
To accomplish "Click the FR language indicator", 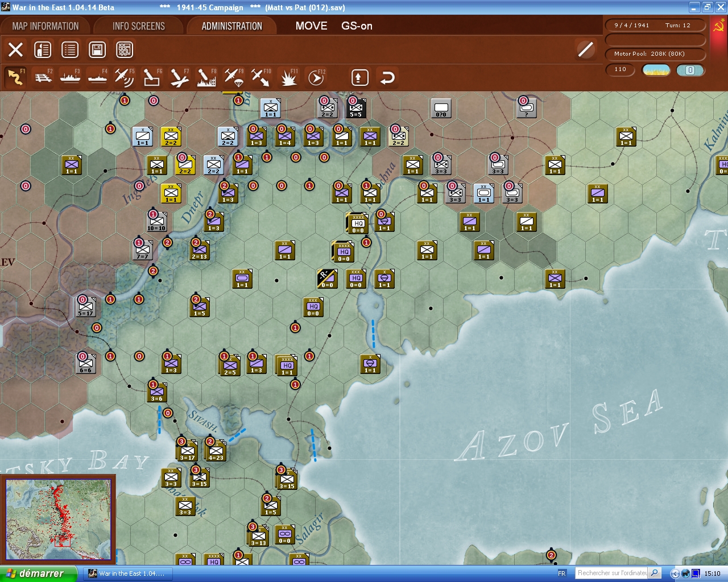I will [x=562, y=573].
